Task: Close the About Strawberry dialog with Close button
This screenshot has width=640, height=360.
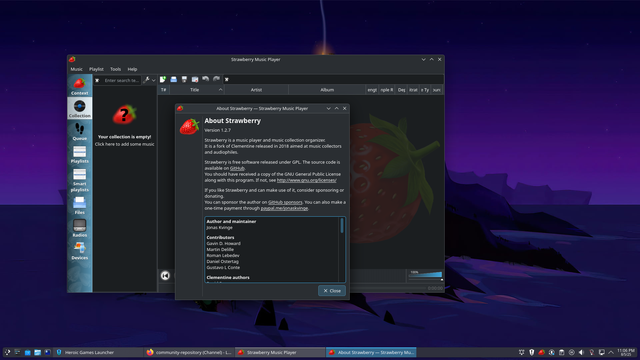Action: tap(332, 291)
